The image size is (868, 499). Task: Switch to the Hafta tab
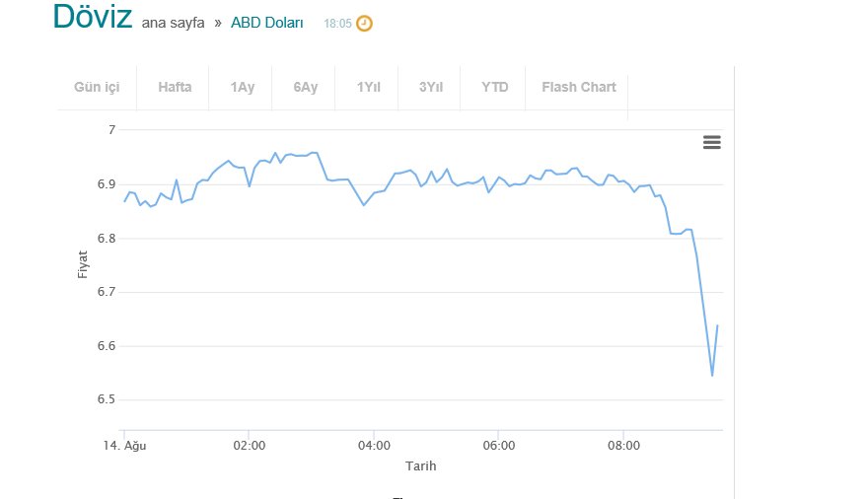(175, 87)
